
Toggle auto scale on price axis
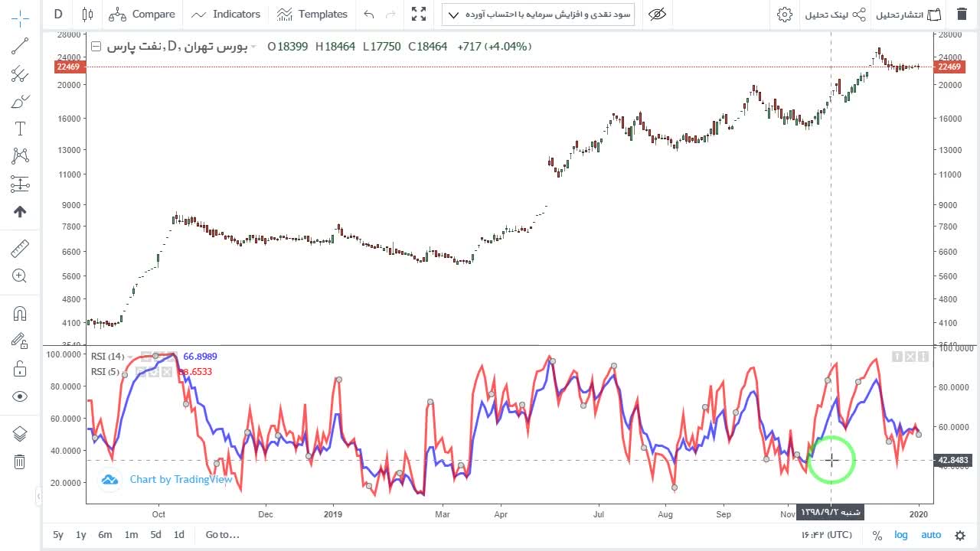931,535
